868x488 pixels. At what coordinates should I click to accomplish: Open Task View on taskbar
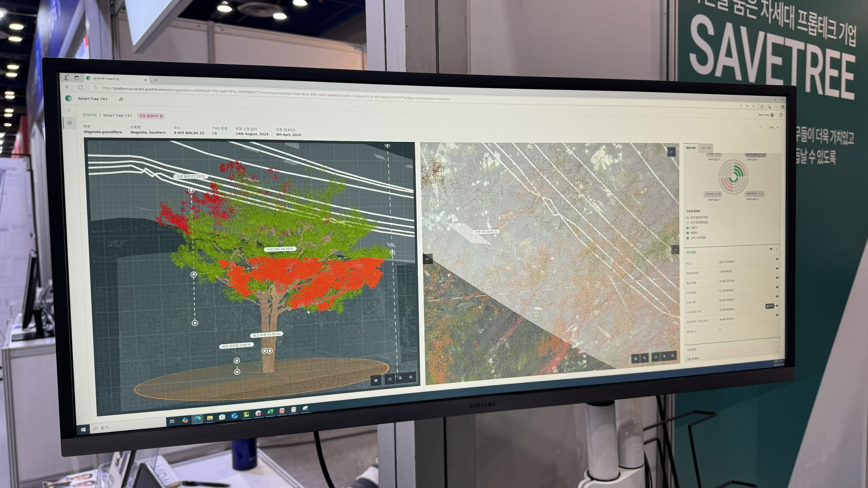point(172,421)
